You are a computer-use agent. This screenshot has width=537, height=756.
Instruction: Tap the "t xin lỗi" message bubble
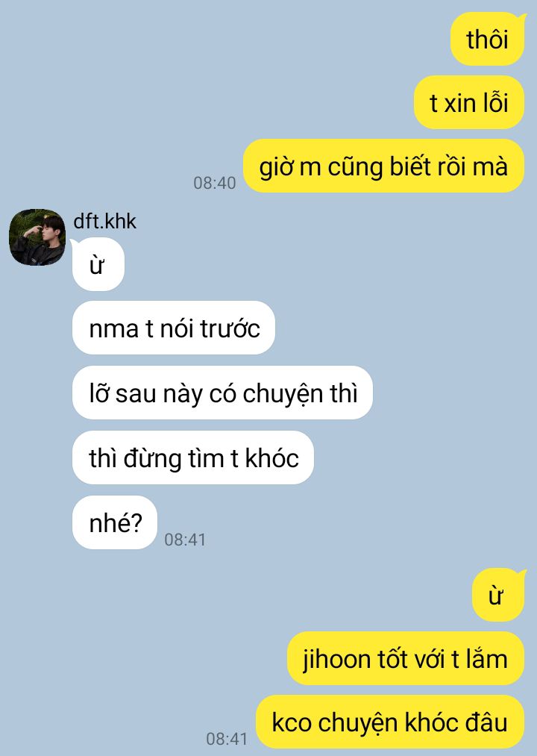tap(468, 103)
